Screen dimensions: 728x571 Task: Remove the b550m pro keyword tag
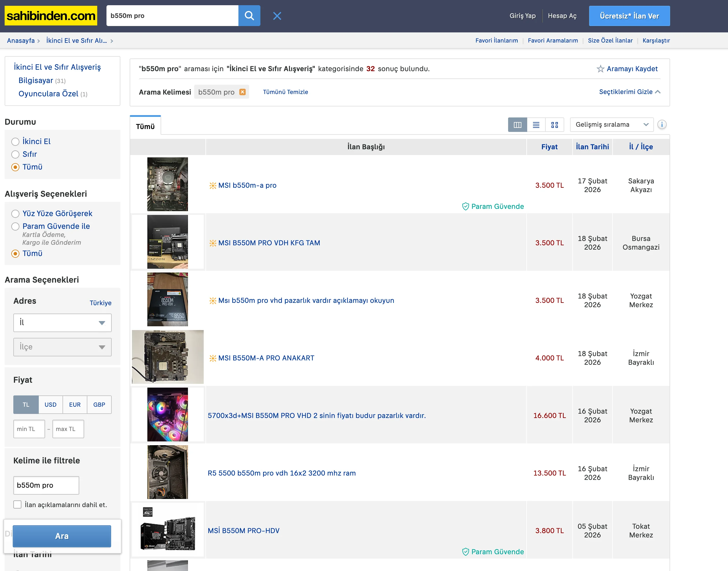click(x=242, y=92)
